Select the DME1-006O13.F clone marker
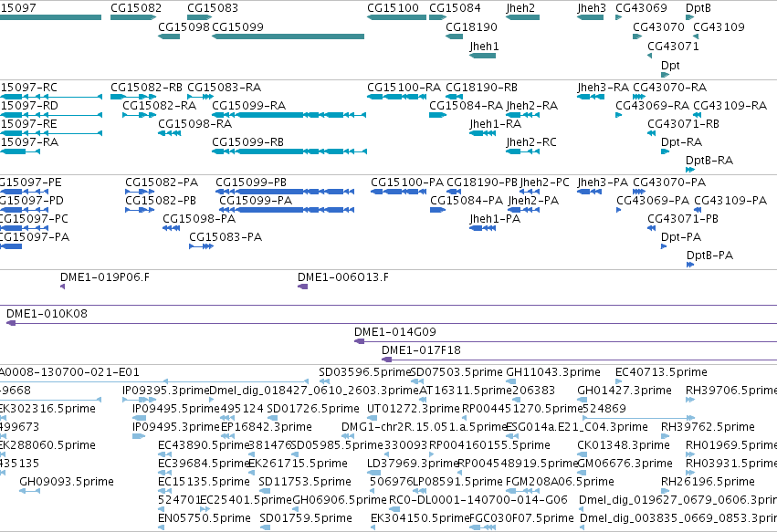 point(303,287)
